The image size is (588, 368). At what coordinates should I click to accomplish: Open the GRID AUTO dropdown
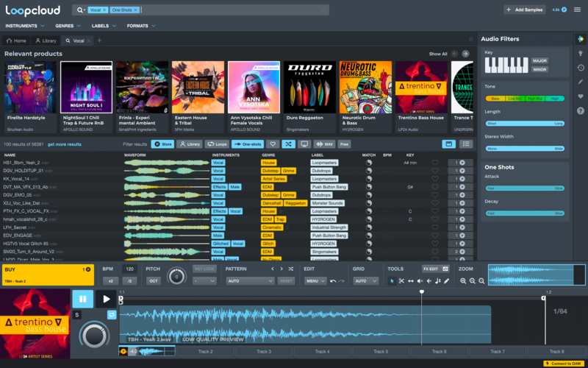click(x=365, y=281)
